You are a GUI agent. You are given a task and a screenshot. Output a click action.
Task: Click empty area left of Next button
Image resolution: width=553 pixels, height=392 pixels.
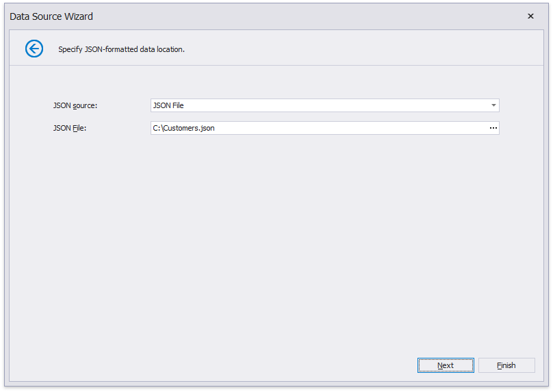click(274, 365)
